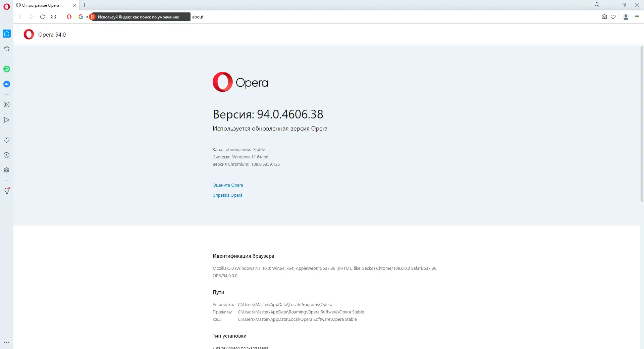This screenshot has width=644, height=349.
Task: Open WhatsApp messenger in sidebar
Action: tap(7, 69)
